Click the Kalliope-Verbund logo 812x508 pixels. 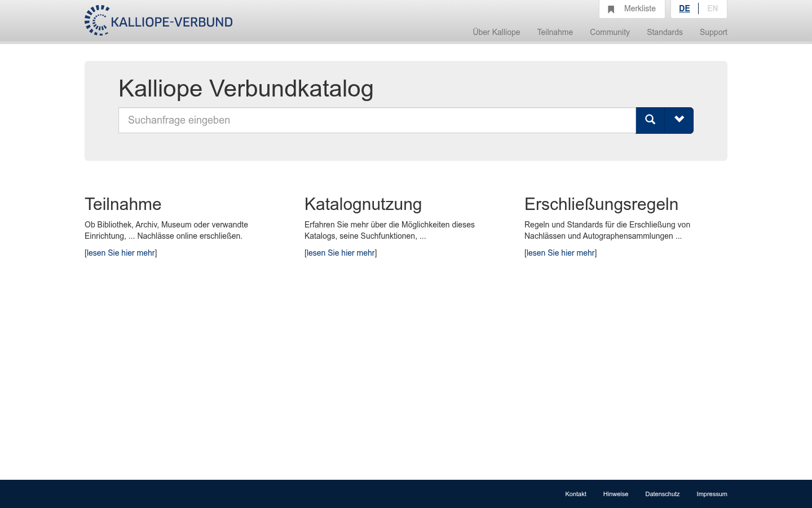[x=158, y=20]
